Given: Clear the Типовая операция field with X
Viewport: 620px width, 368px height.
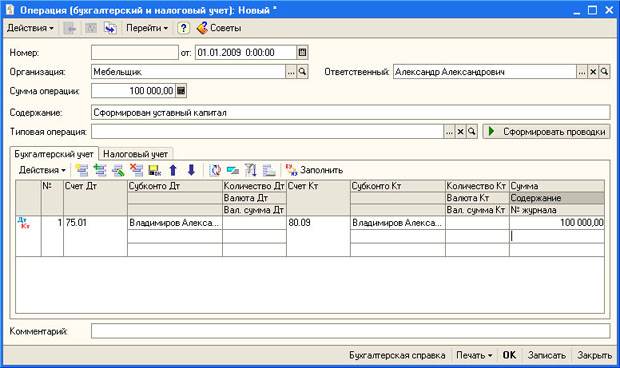Looking at the screenshot, I should [x=460, y=132].
